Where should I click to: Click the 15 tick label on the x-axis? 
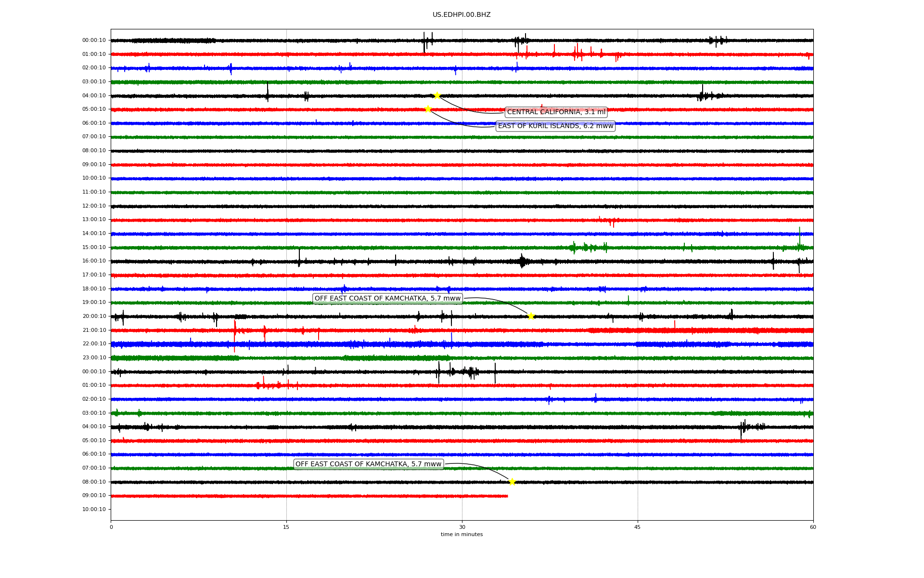point(286,527)
